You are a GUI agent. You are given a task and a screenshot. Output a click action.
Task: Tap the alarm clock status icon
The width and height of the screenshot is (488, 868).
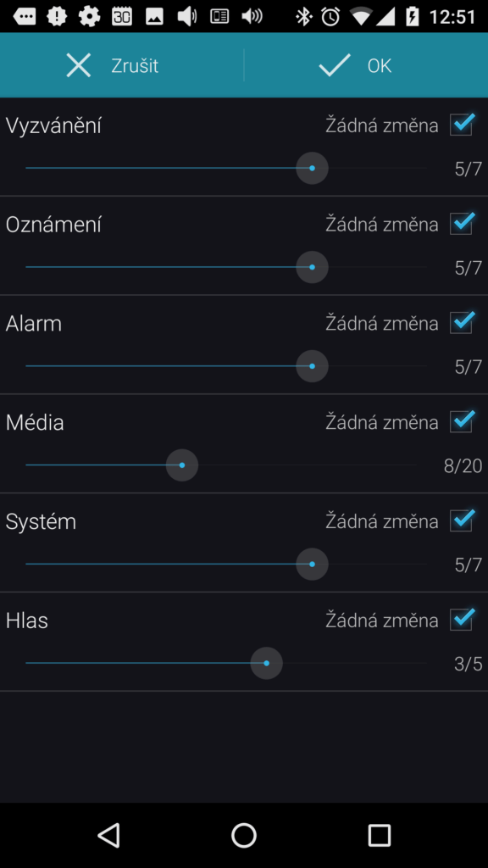[x=331, y=16]
